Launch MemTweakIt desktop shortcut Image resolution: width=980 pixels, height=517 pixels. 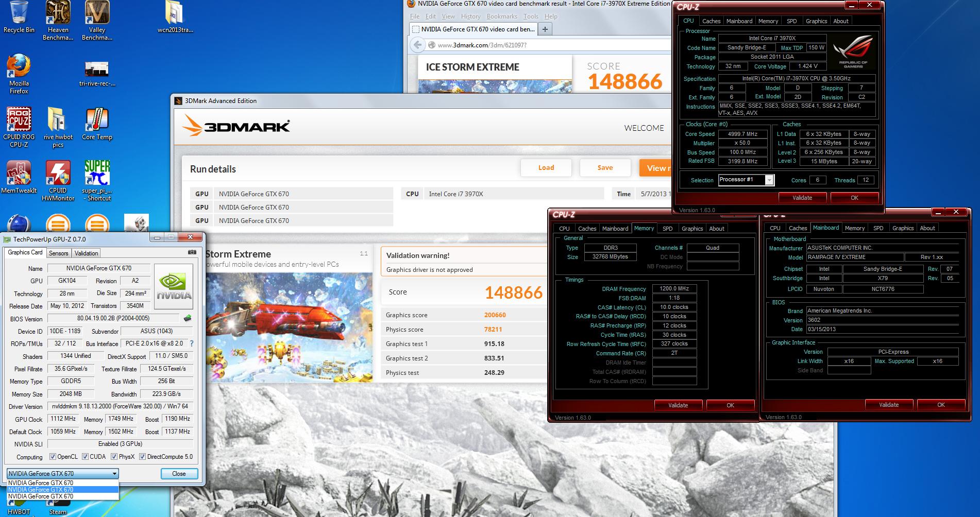(x=19, y=177)
